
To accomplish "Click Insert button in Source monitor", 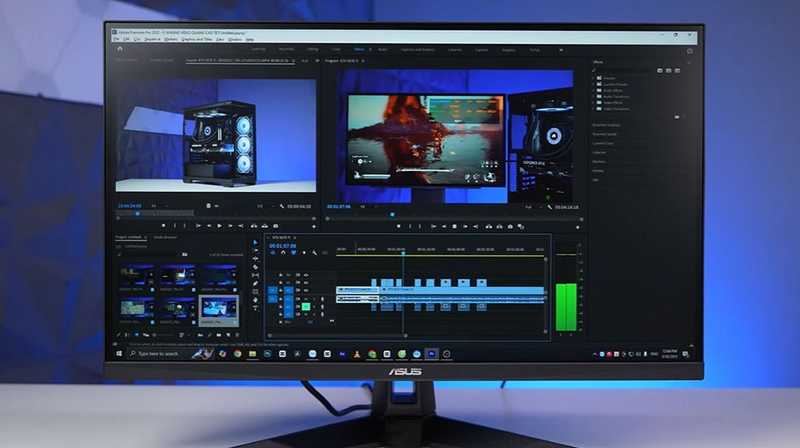I will coord(254,226).
